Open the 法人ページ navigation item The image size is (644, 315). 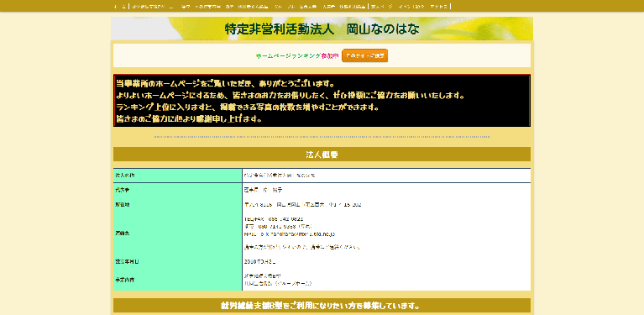(382, 7)
